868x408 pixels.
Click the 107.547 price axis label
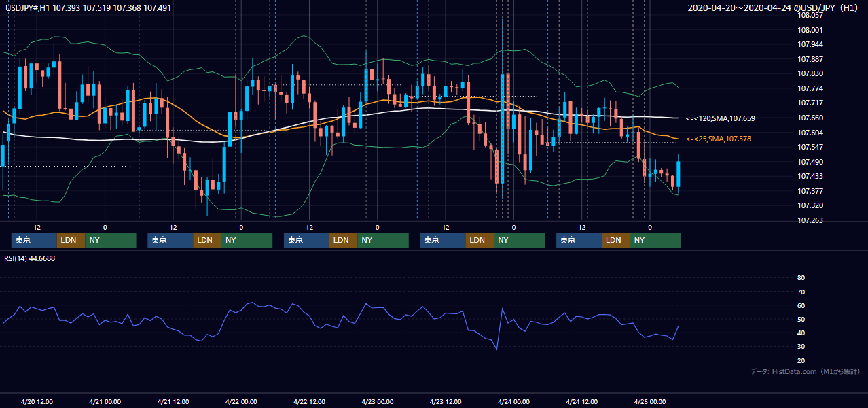pos(810,147)
